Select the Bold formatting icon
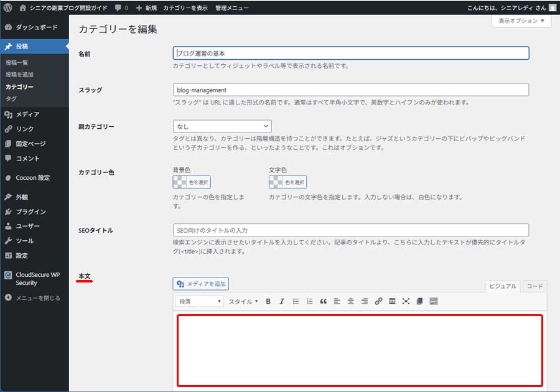The image size is (560, 392). pyautogui.click(x=268, y=302)
